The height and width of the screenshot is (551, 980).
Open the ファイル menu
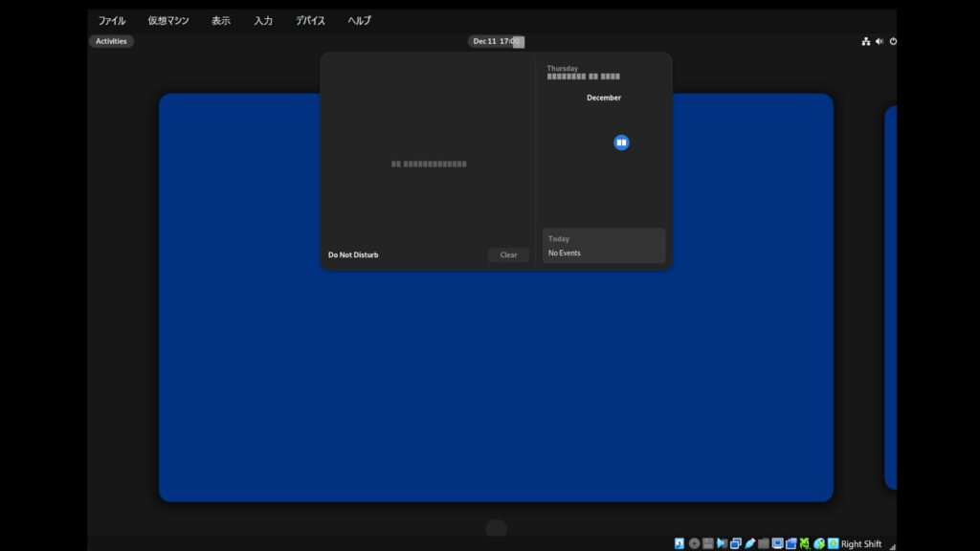[112, 21]
